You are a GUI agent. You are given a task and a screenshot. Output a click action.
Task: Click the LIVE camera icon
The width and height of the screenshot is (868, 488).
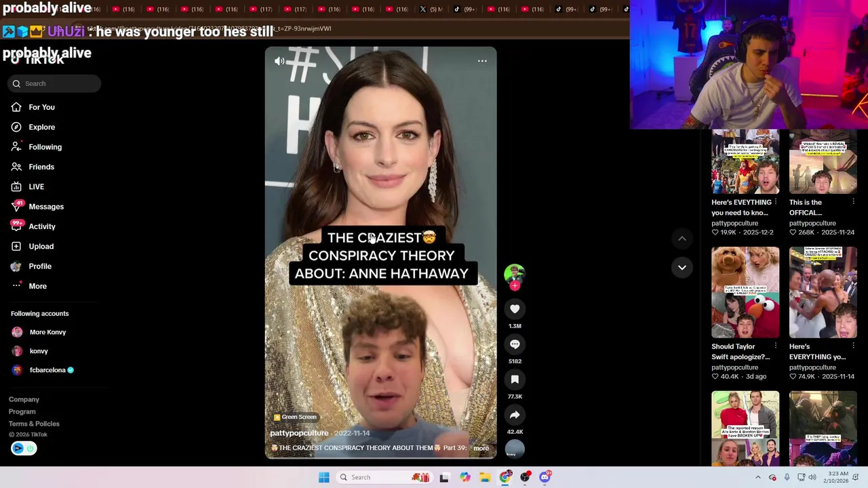pos(16,186)
